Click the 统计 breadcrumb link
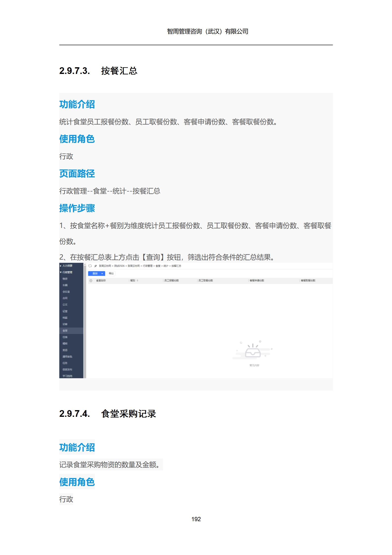 coord(166,266)
